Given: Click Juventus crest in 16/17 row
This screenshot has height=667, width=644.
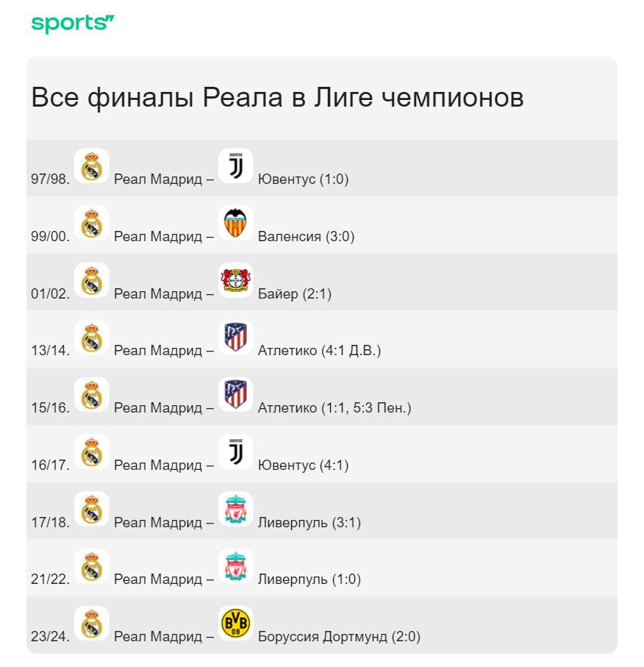Looking at the screenshot, I should pyautogui.click(x=235, y=452).
